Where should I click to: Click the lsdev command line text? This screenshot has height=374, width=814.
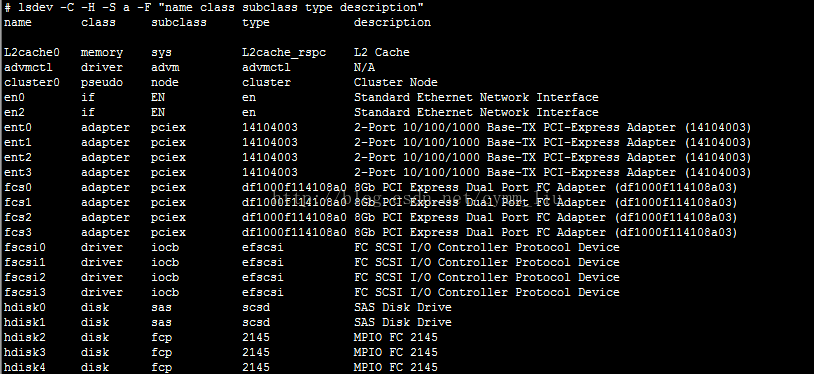(213, 7)
